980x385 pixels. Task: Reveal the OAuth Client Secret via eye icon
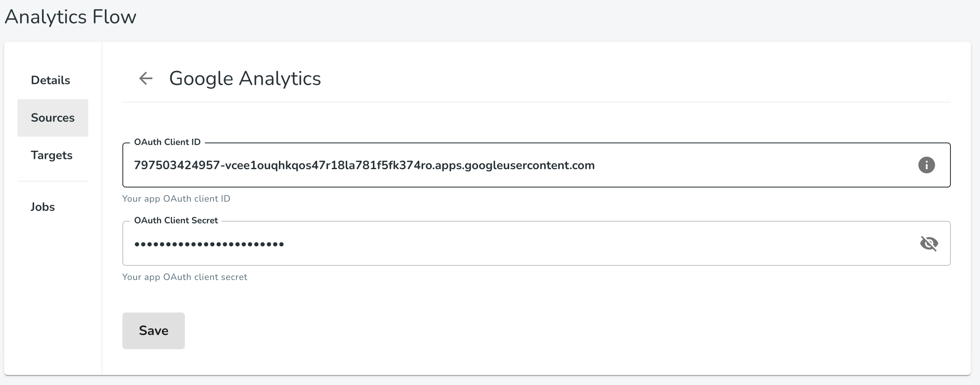(x=929, y=243)
